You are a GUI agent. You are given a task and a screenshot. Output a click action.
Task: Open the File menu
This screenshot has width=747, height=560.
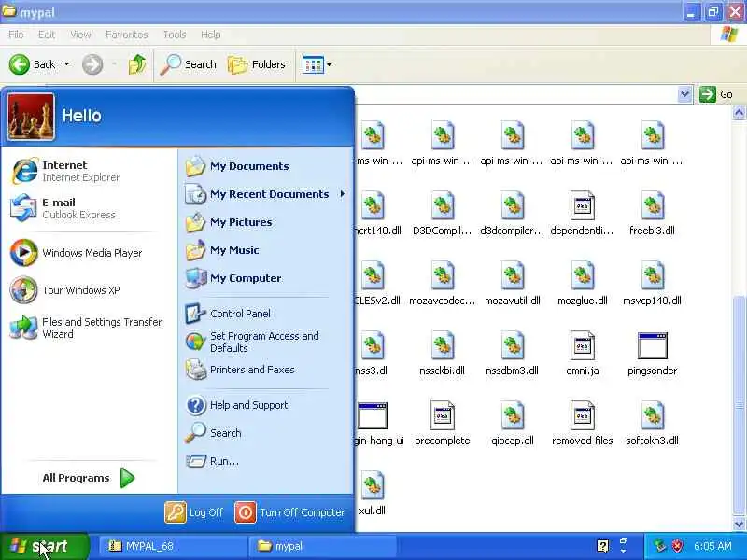pos(16,35)
